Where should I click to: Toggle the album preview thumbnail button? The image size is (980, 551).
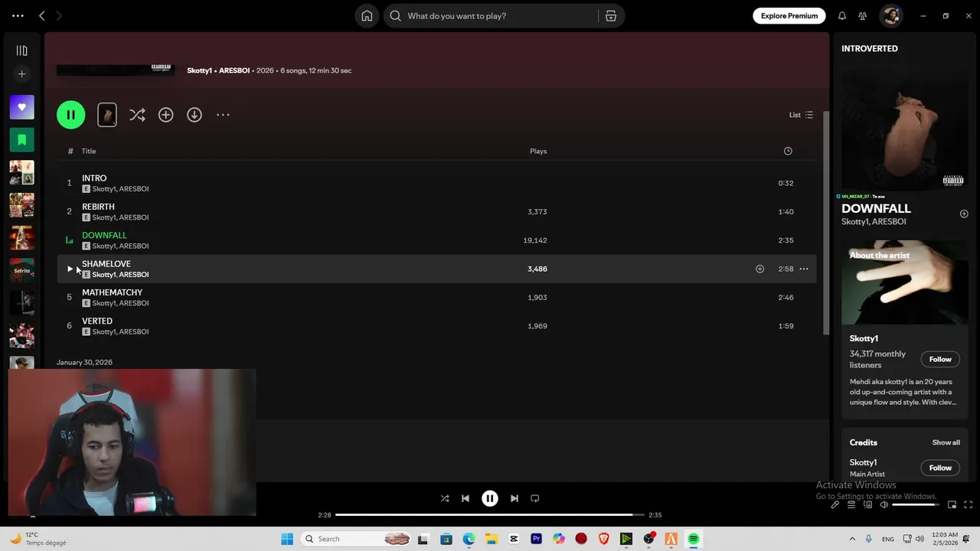(107, 115)
